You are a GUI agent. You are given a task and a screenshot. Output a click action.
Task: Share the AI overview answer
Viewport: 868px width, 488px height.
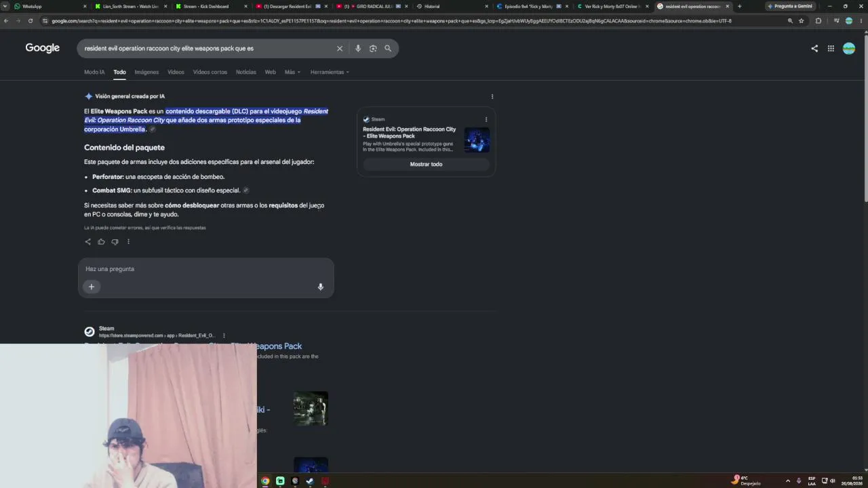point(87,241)
